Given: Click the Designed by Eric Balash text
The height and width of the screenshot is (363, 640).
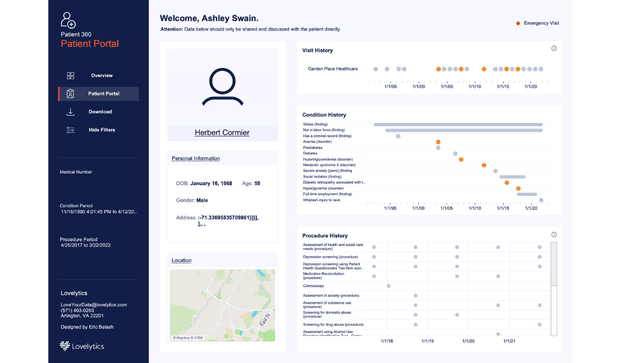Looking at the screenshot, I should tap(87, 327).
